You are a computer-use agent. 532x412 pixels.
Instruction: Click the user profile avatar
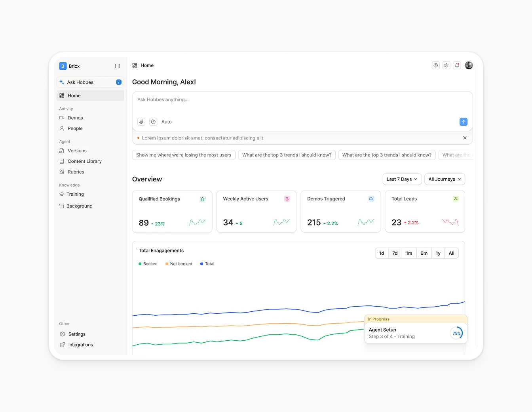pyautogui.click(x=469, y=65)
